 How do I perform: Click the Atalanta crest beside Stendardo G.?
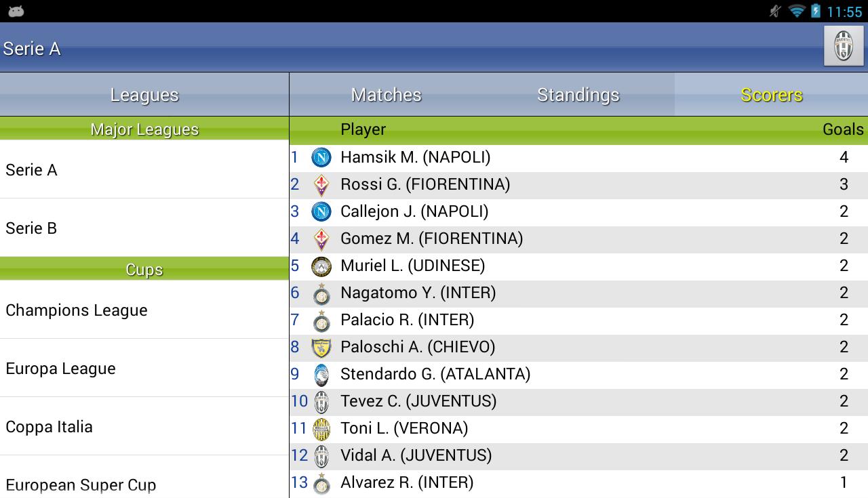click(x=320, y=374)
